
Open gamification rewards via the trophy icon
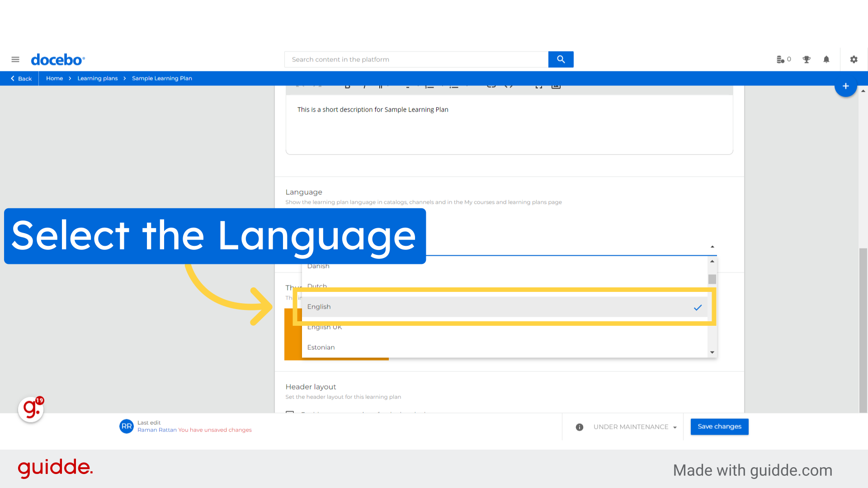[807, 59]
